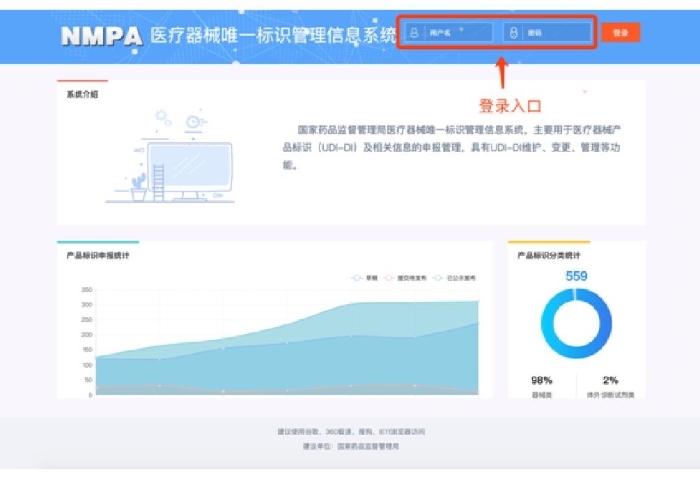Viewport: 700px width, 481px height.
Task: Select the 产品标识分类统计 panel title
Action: pos(550,256)
